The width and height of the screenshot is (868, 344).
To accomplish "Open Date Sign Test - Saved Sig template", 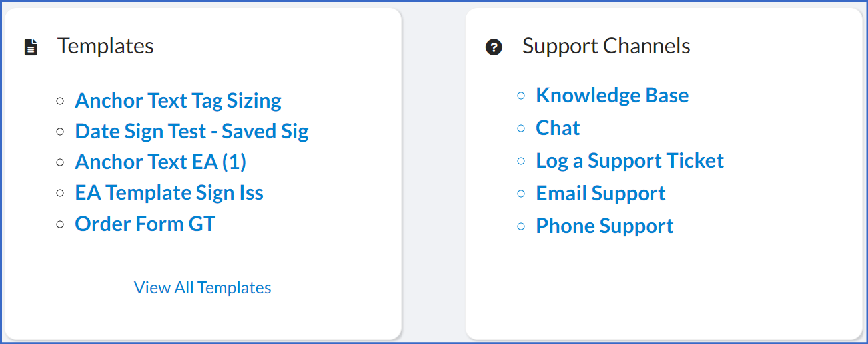I will pos(192,131).
